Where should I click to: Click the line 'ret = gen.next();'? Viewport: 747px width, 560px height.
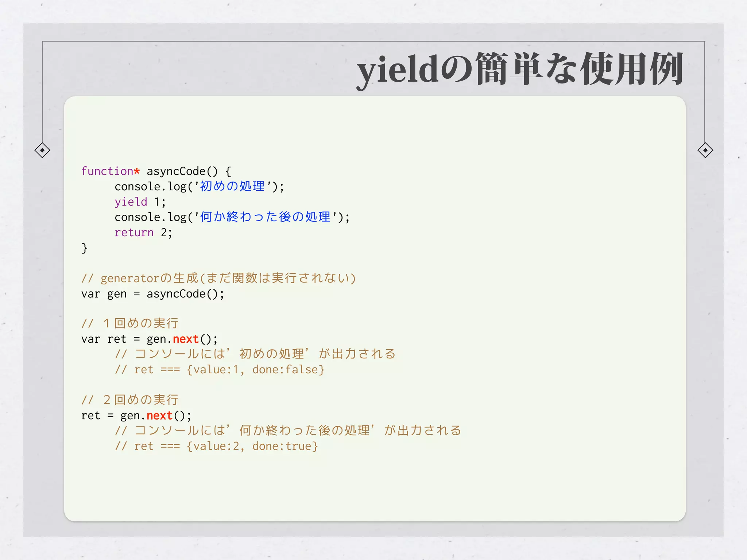pyautogui.click(x=136, y=416)
